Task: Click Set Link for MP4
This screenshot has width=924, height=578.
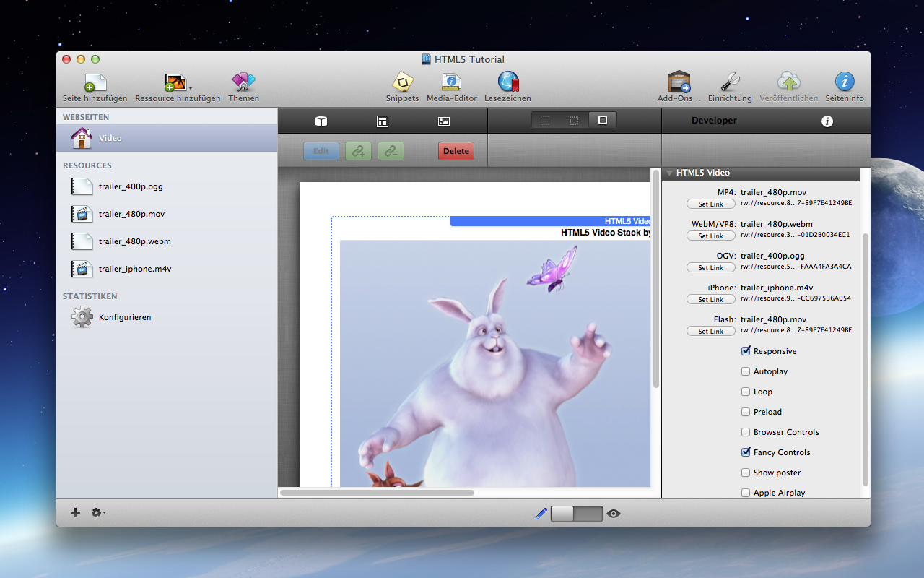Action: (711, 204)
